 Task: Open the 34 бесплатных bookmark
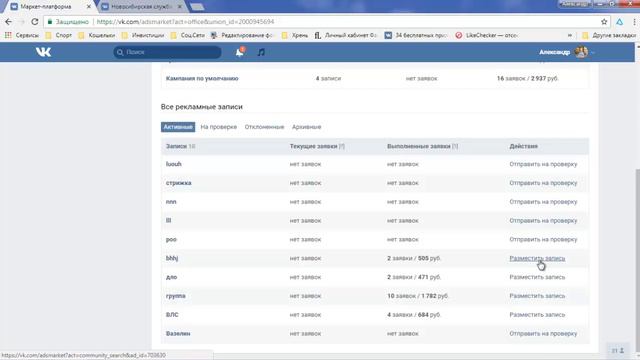[416, 36]
